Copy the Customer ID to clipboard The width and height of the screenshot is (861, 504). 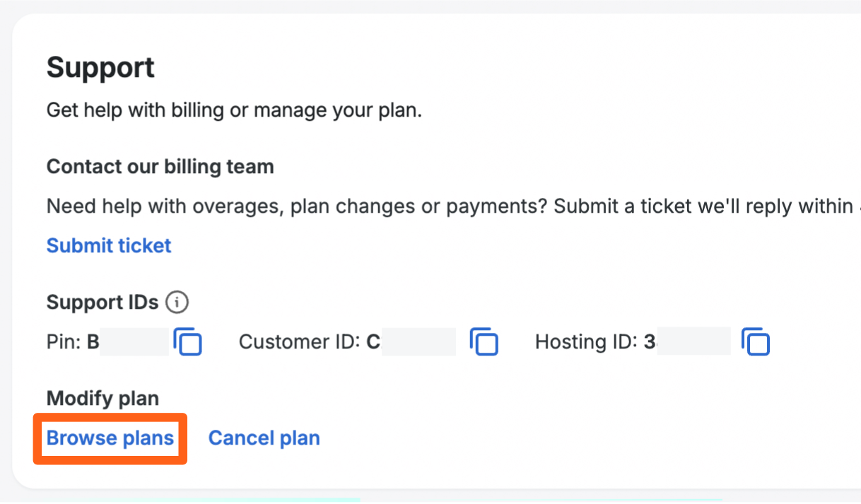click(484, 342)
